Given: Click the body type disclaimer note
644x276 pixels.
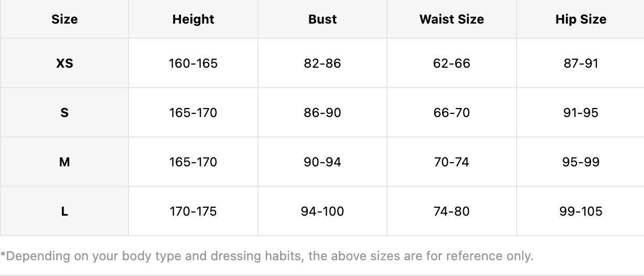Looking at the screenshot, I should pyautogui.click(x=267, y=257).
